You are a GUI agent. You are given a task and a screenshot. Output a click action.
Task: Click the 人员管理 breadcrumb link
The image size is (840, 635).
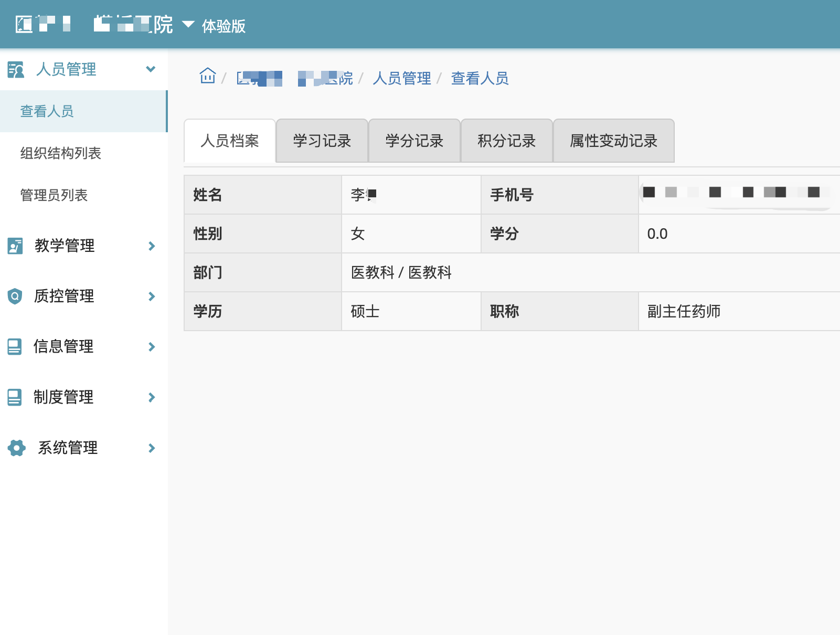point(401,79)
